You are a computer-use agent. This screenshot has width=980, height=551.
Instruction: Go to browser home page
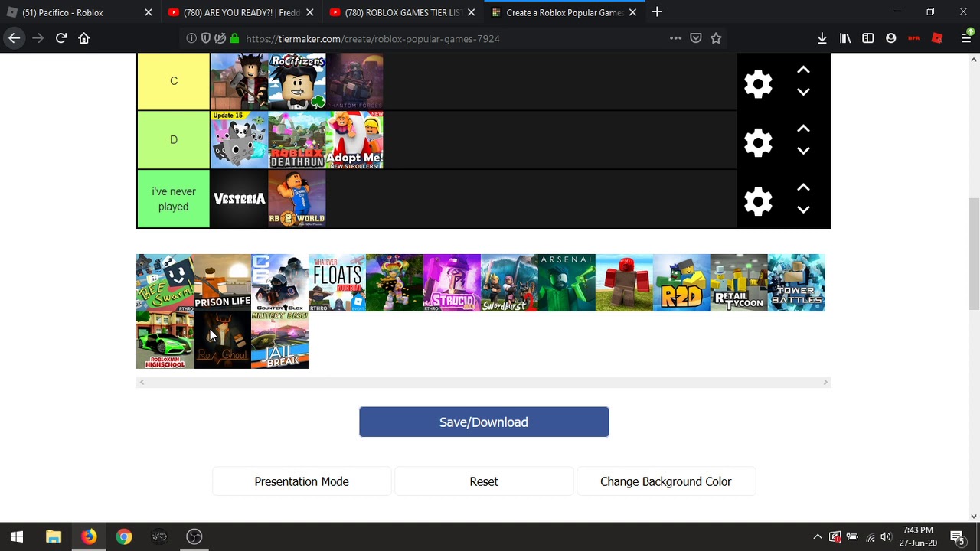84,38
